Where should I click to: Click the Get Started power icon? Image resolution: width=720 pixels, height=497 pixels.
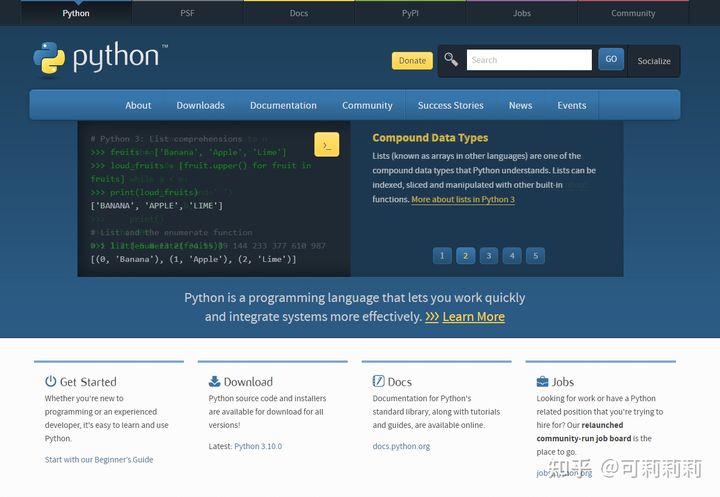[51, 381]
